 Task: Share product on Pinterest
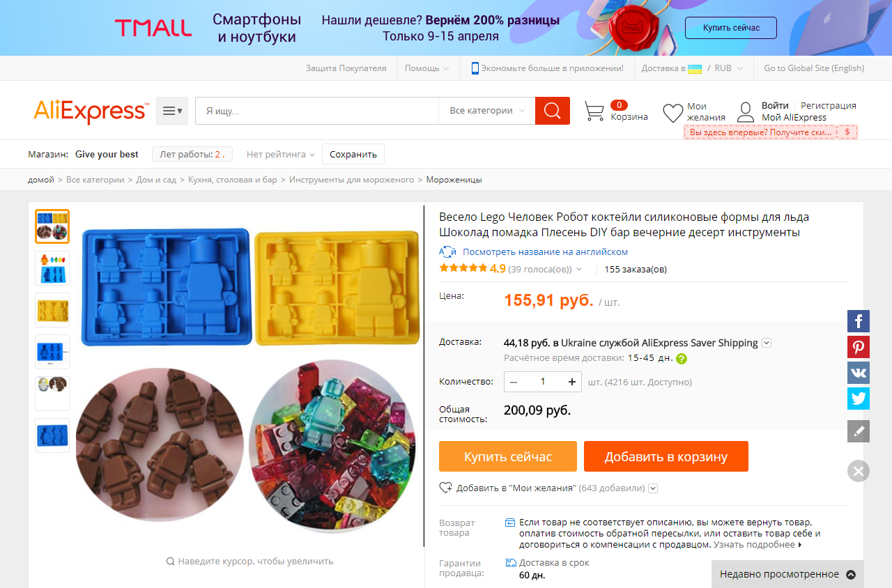pyautogui.click(x=859, y=347)
